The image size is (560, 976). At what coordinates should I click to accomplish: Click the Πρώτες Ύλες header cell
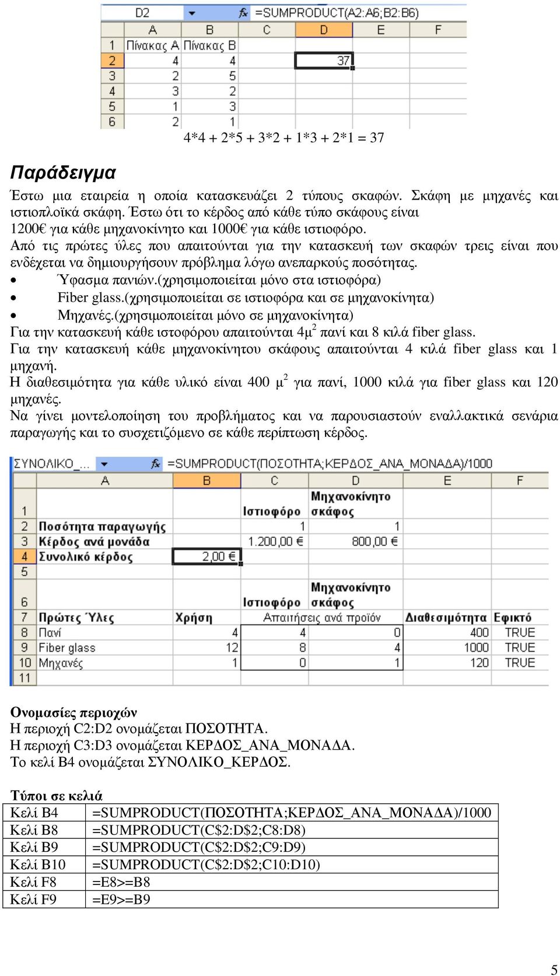pyautogui.click(x=105, y=617)
